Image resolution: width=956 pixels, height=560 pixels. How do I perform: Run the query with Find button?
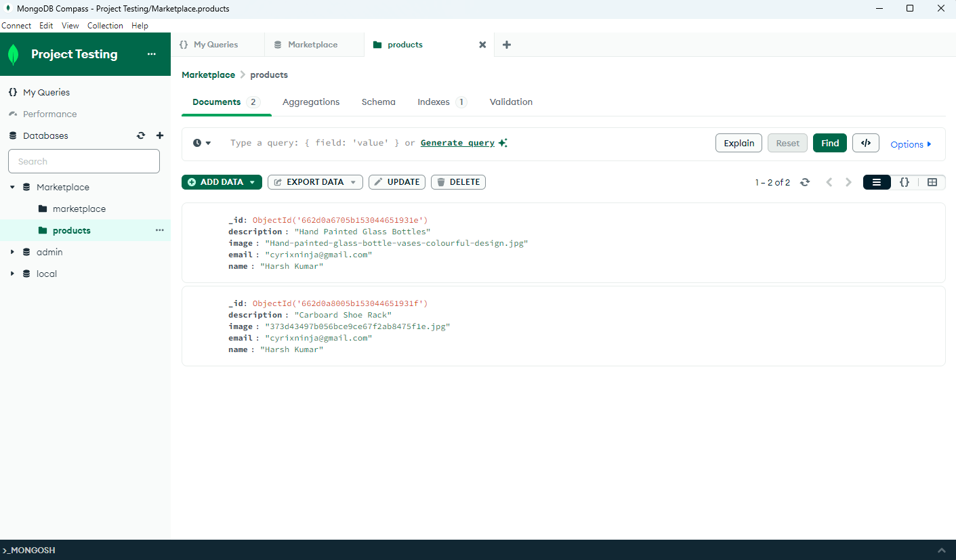[x=830, y=143]
